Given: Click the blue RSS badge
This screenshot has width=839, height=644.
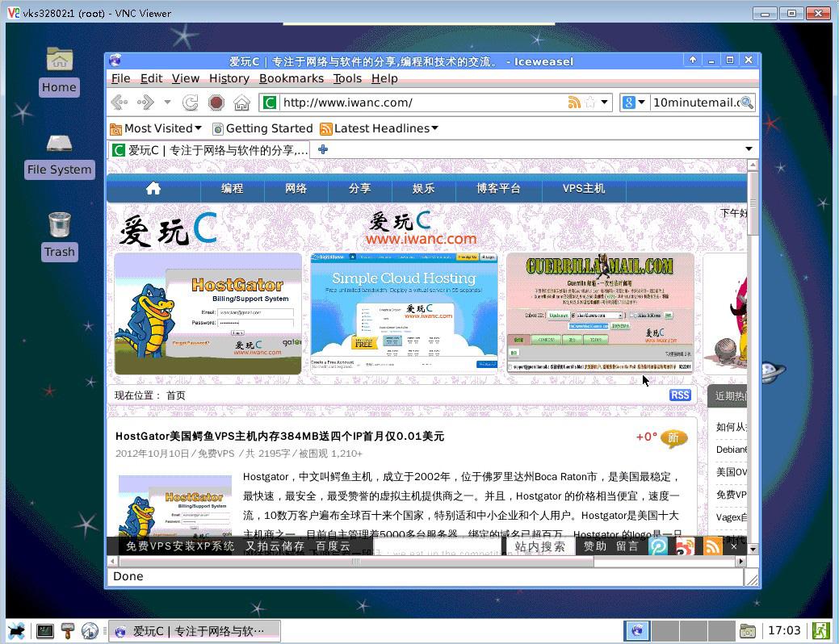Looking at the screenshot, I should (680, 395).
